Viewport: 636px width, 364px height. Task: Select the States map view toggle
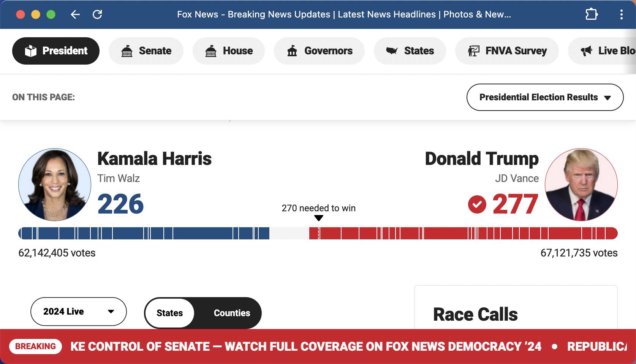(x=170, y=313)
